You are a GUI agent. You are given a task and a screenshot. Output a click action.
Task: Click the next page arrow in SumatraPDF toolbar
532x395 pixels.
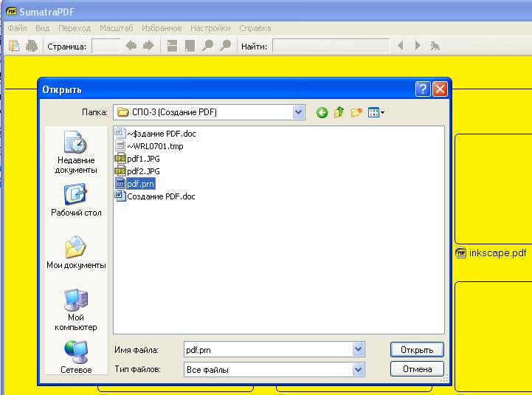point(148,46)
